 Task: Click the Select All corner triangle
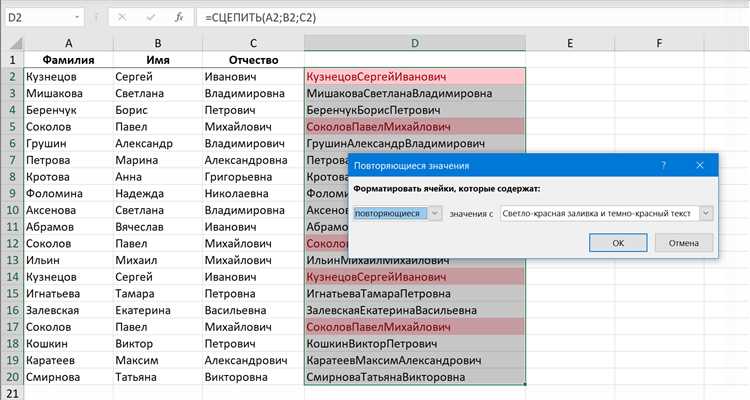(x=16, y=44)
